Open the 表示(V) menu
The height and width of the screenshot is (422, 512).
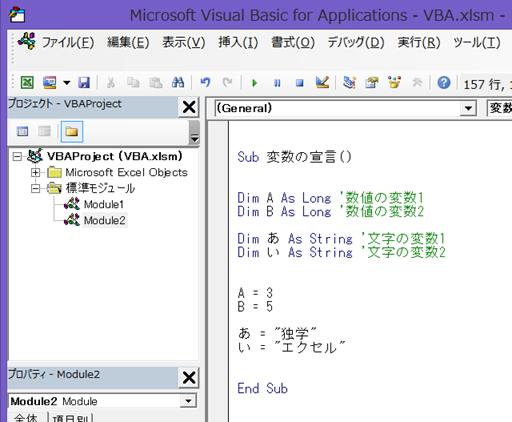pos(184,42)
